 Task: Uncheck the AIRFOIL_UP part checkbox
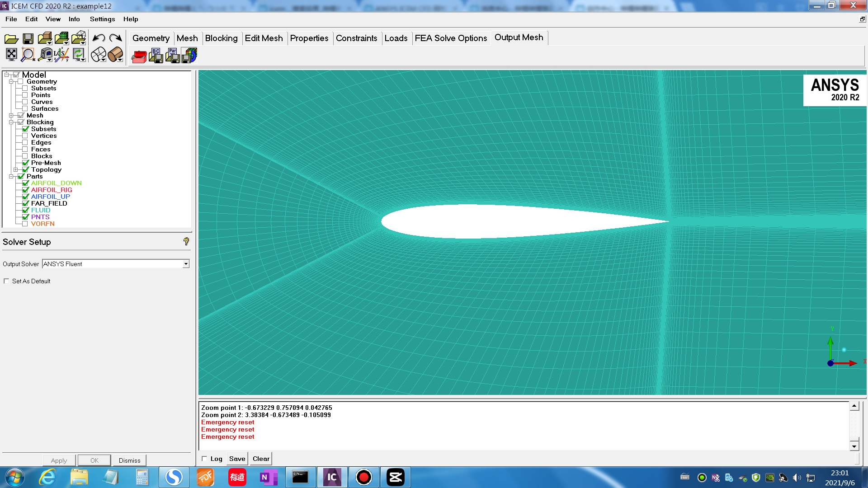(x=26, y=197)
